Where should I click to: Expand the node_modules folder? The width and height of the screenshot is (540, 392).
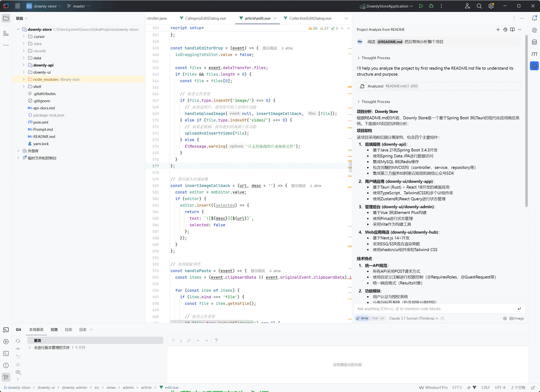[x=24, y=79]
